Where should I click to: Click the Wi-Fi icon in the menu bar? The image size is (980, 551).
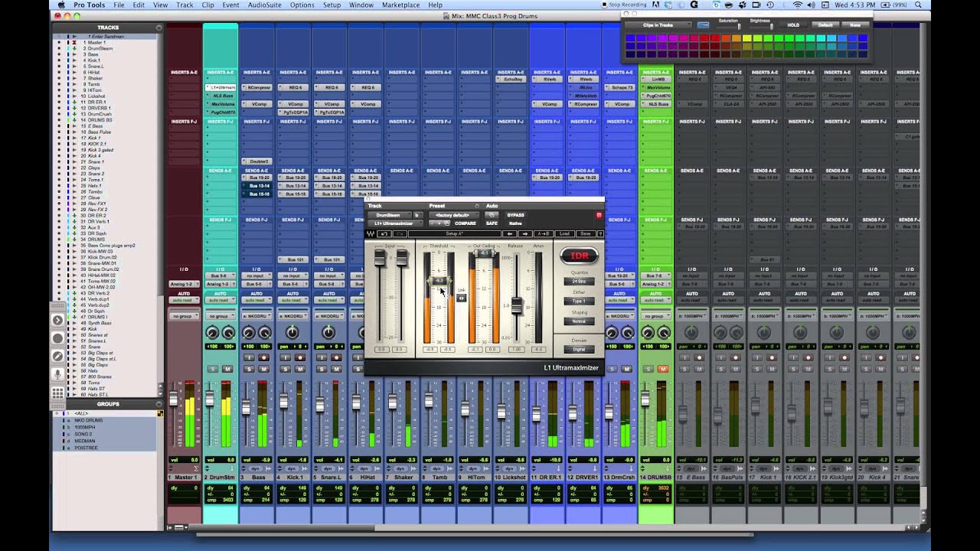(x=798, y=5)
